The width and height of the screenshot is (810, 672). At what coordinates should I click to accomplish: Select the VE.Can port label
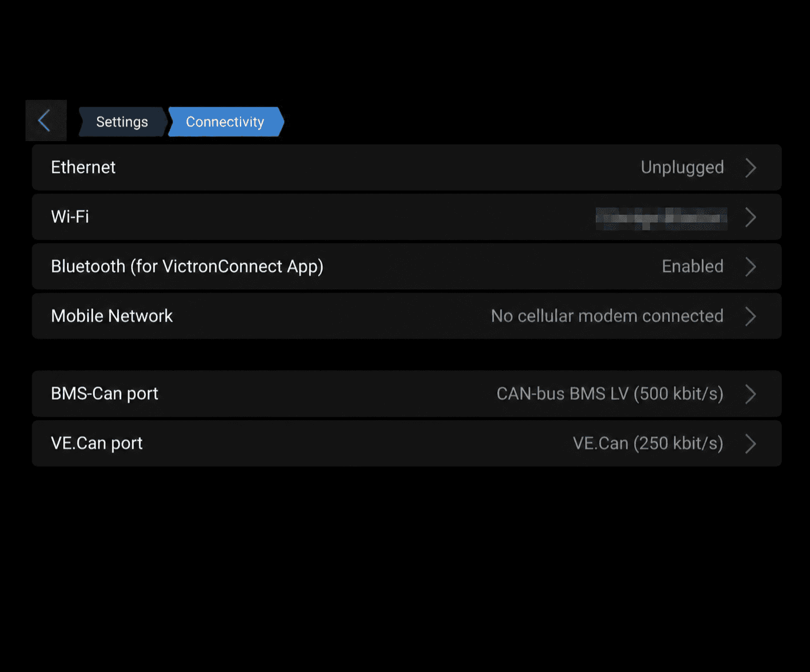point(97,443)
